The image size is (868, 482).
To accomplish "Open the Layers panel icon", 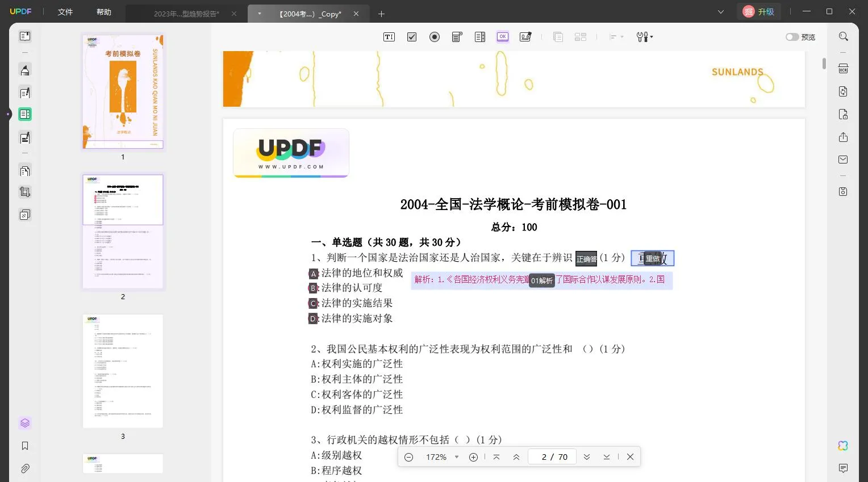I will (x=25, y=423).
